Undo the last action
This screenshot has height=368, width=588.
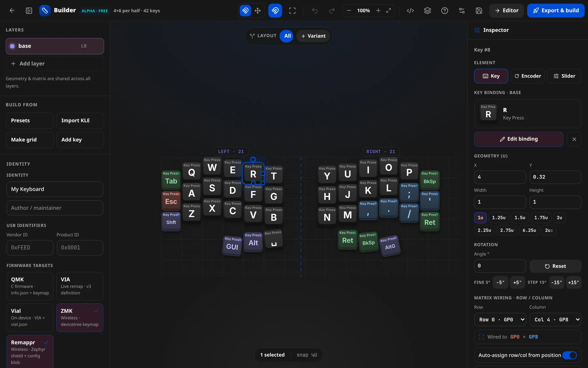[315, 10]
